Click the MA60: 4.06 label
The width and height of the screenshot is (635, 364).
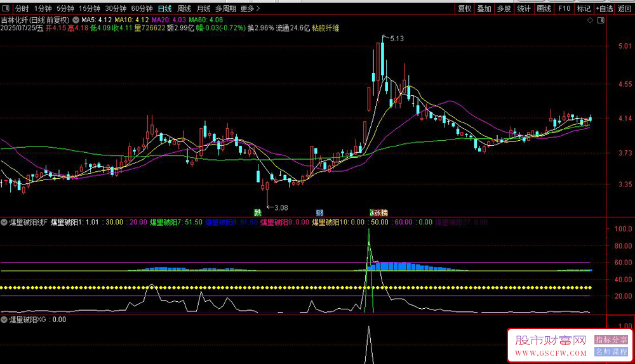click(x=206, y=20)
